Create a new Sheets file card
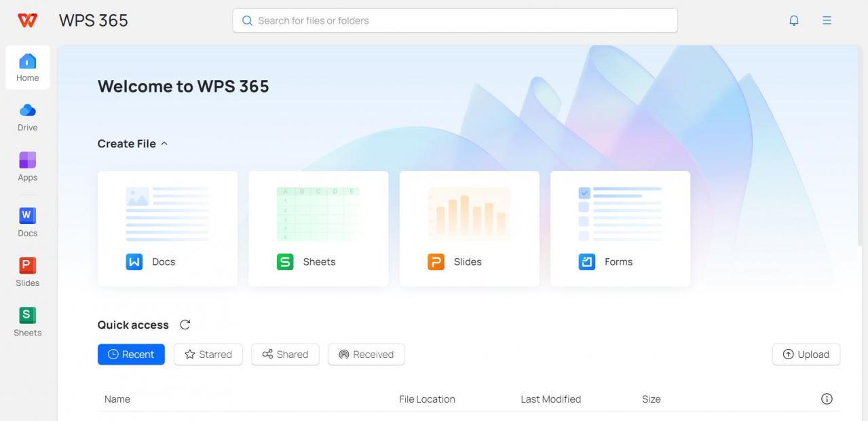Screen dimensions: 868x421 318,229
